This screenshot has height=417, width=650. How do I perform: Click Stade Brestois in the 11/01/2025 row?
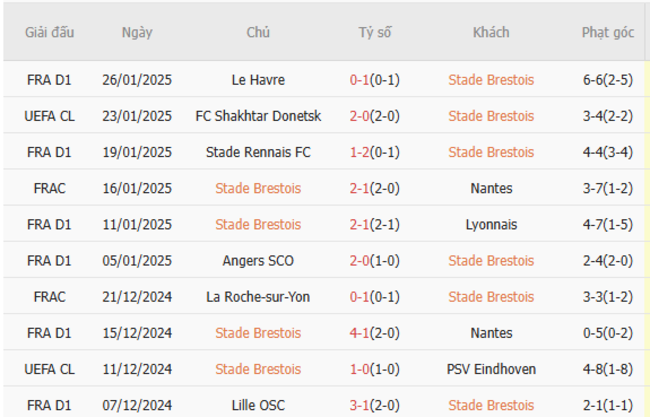tap(258, 224)
